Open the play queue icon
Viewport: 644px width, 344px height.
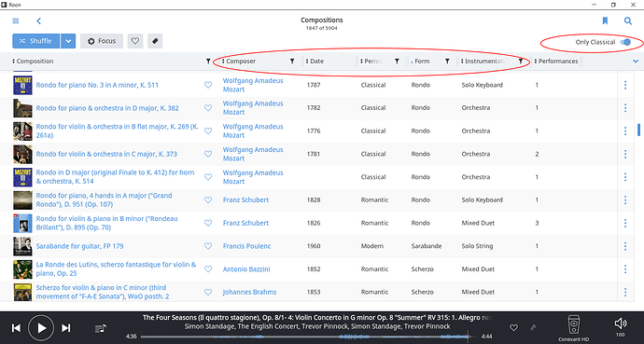point(101,328)
